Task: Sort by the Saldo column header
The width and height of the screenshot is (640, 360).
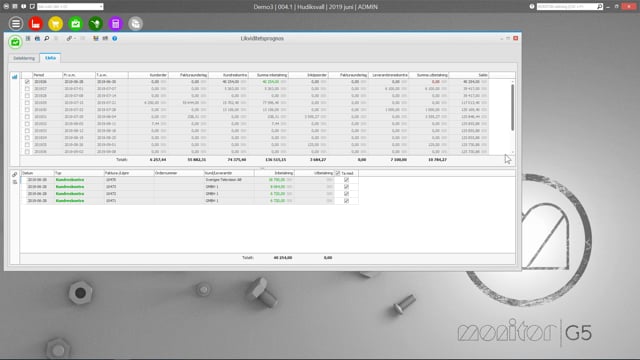Action: tap(469, 75)
